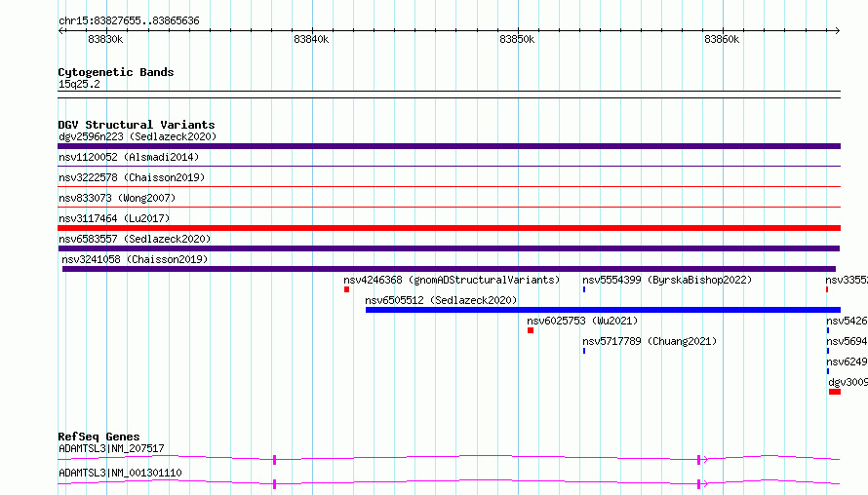Screen dimensions: 868x495
Task: Select the DGV Structural Variants track title
Action: 137,125
